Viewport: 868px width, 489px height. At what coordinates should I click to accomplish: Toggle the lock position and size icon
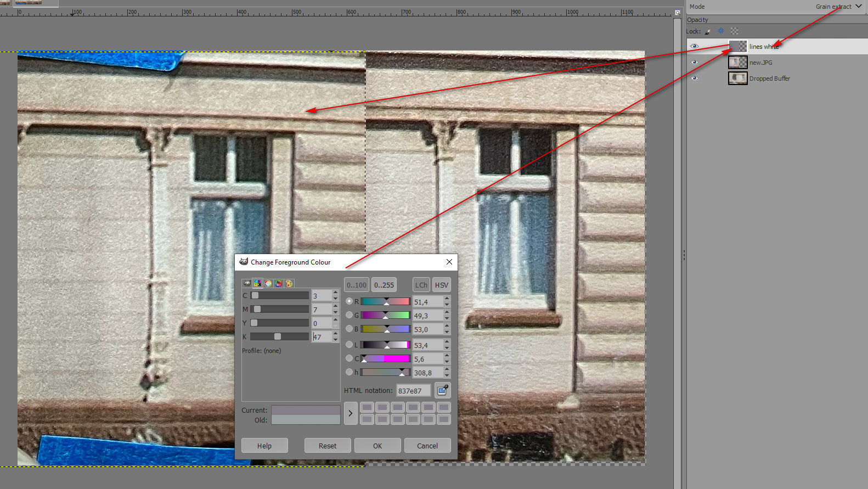click(721, 31)
